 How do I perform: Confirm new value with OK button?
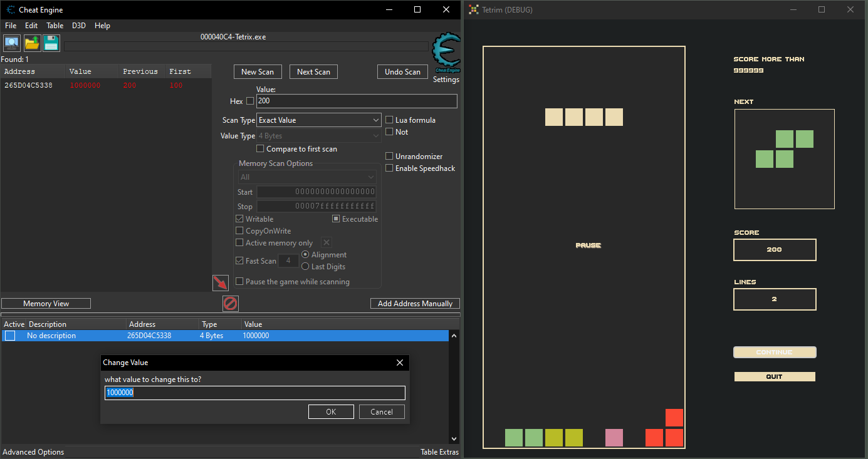tap(331, 411)
